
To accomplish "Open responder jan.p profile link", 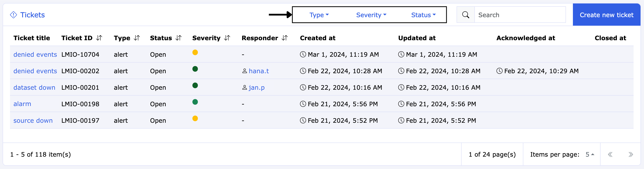I will [257, 88].
